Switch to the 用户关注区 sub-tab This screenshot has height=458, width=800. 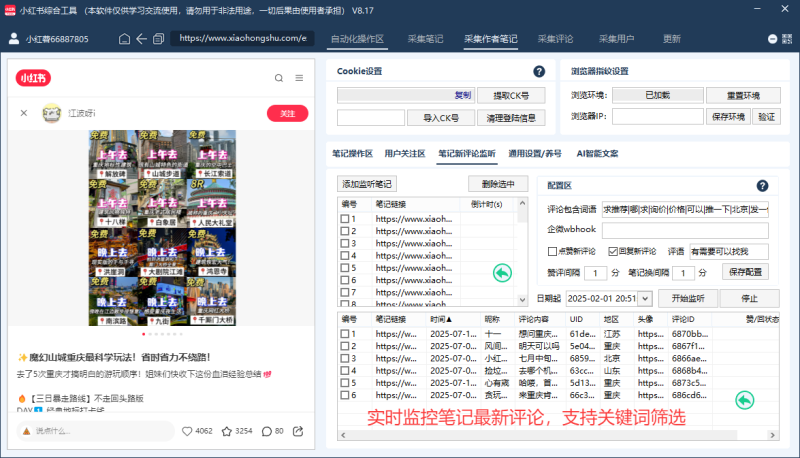405,154
